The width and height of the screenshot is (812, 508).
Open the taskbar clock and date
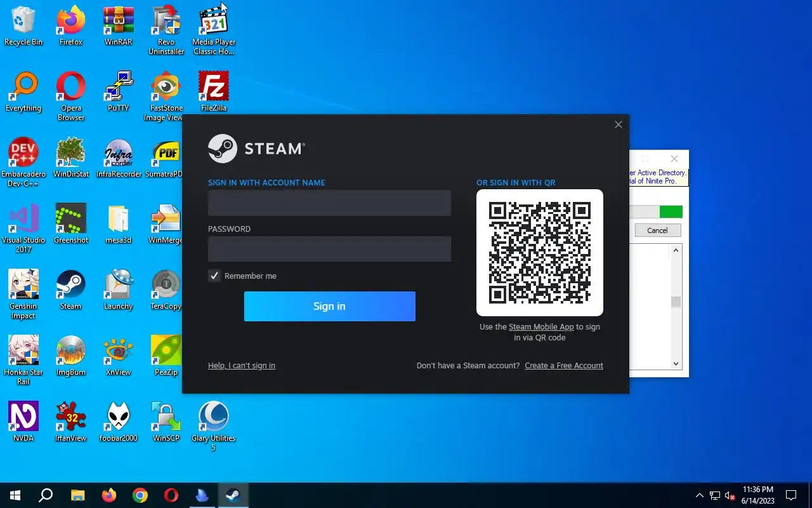click(758, 495)
